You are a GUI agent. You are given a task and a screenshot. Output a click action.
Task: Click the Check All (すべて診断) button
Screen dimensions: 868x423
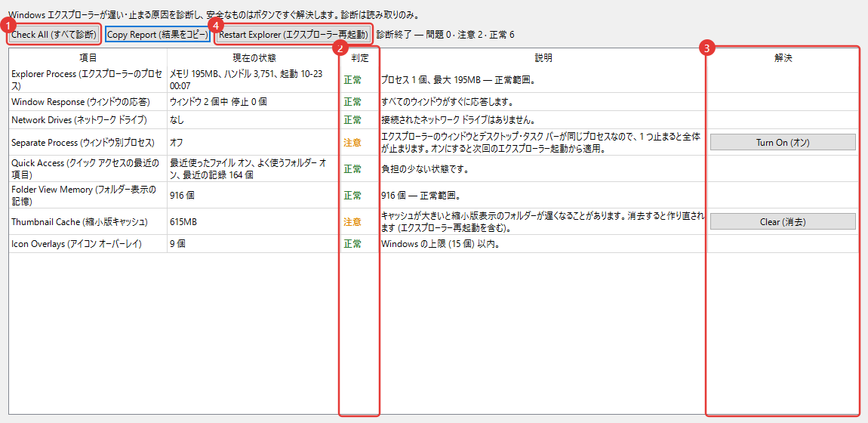54,35
